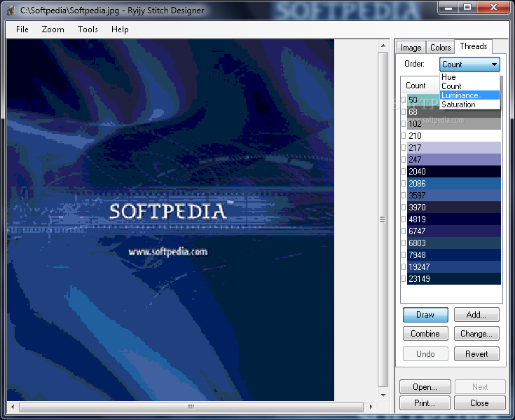
Task: Open the Tools menu
Action: point(88,29)
